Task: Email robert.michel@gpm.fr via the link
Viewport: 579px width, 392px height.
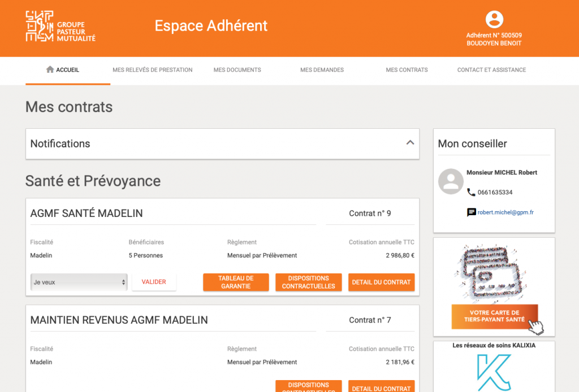Action: 505,212
